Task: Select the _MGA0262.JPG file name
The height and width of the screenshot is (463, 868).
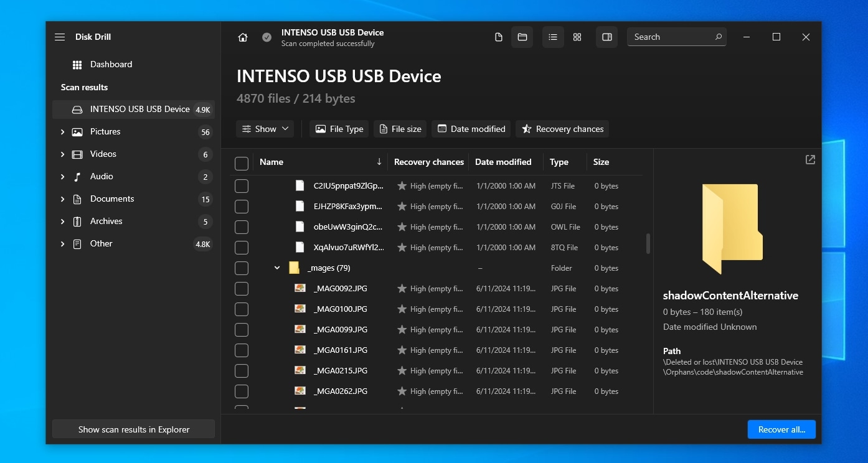Action: point(341,391)
